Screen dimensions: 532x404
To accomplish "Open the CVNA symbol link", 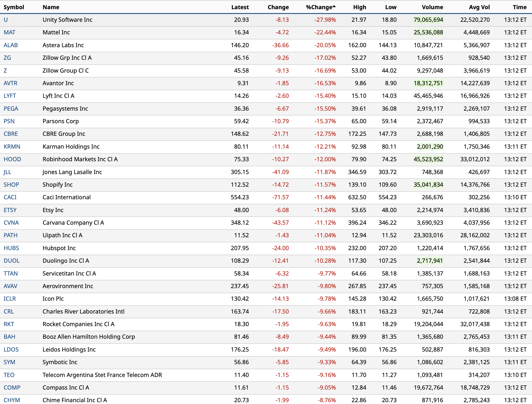I will point(11,223).
